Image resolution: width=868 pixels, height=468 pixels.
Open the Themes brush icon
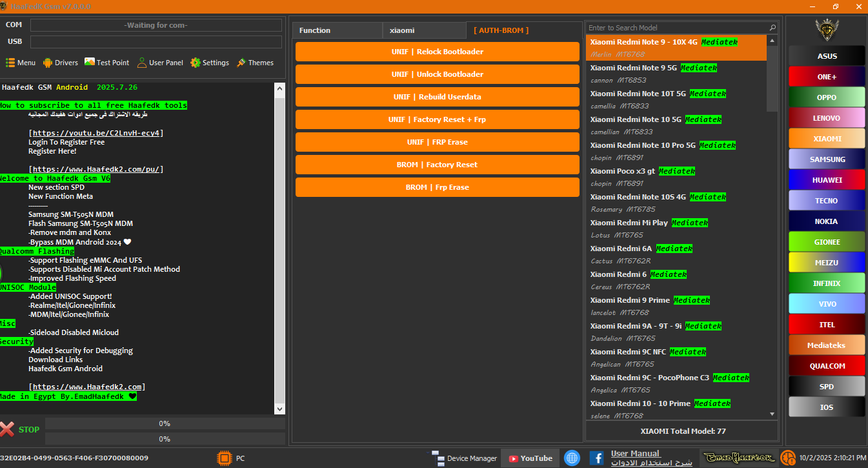click(241, 63)
